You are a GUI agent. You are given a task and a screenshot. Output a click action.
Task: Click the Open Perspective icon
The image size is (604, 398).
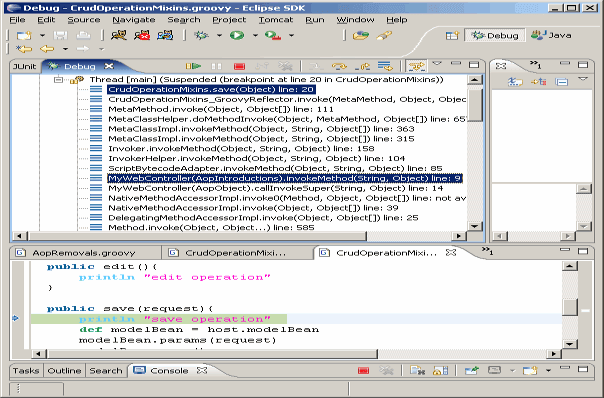click(x=452, y=35)
